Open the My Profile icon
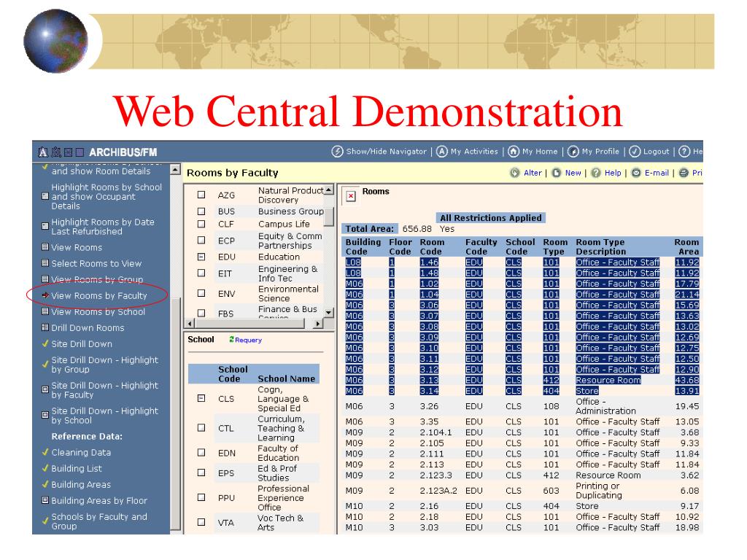 (x=573, y=152)
